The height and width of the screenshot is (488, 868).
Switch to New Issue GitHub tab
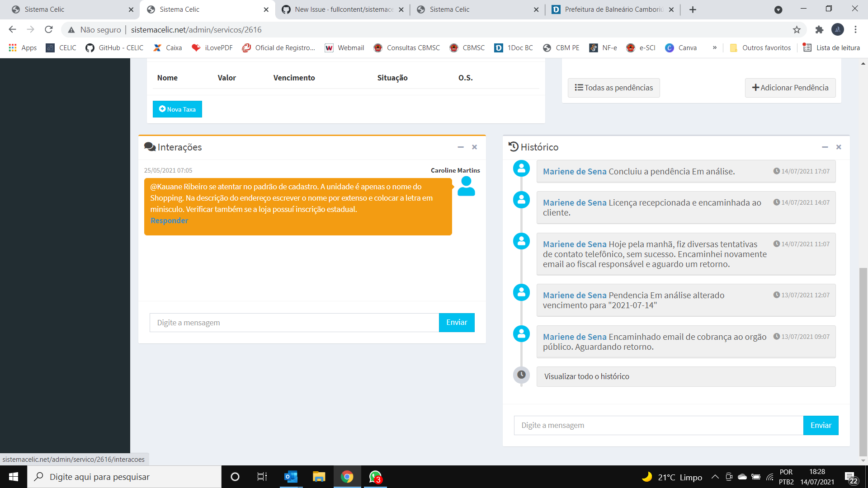click(x=342, y=9)
